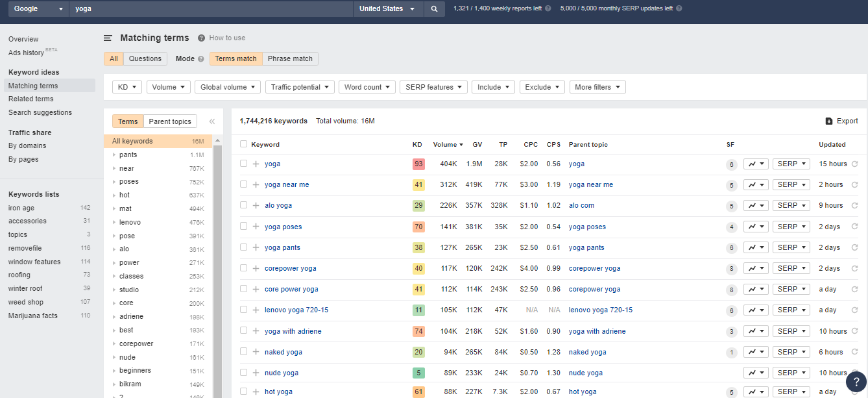Open the floating help button at bottom right
The height and width of the screenshot is (398, 868).
pos(856,381)
